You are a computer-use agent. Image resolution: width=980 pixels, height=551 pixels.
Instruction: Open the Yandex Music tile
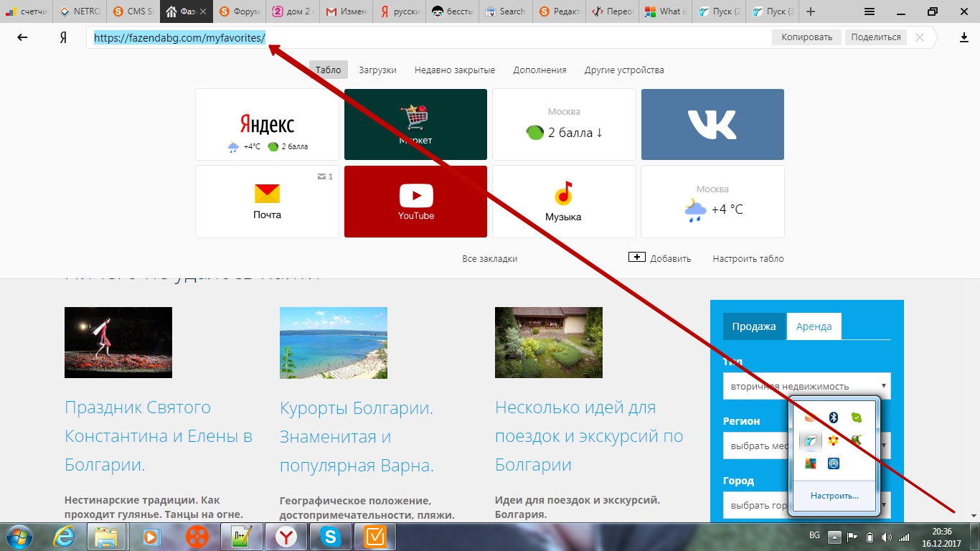pyautogui.click(x=563, y=201)
